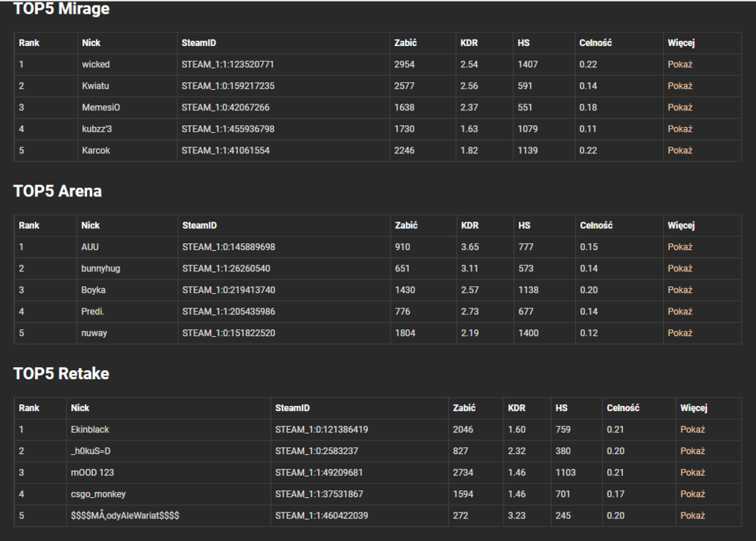Select KDR value 3.23 in Retake table
This screenshot has height=541, width=756.
pos(516,516)
